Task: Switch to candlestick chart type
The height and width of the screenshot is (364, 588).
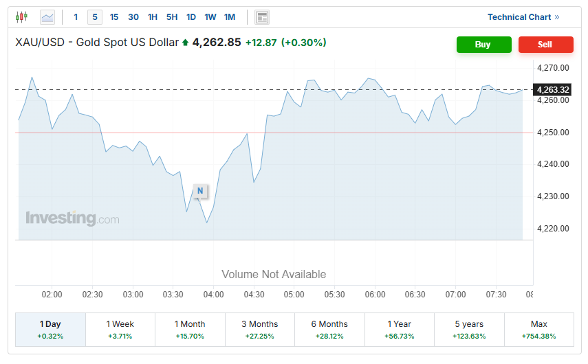Action: point(22,17)
